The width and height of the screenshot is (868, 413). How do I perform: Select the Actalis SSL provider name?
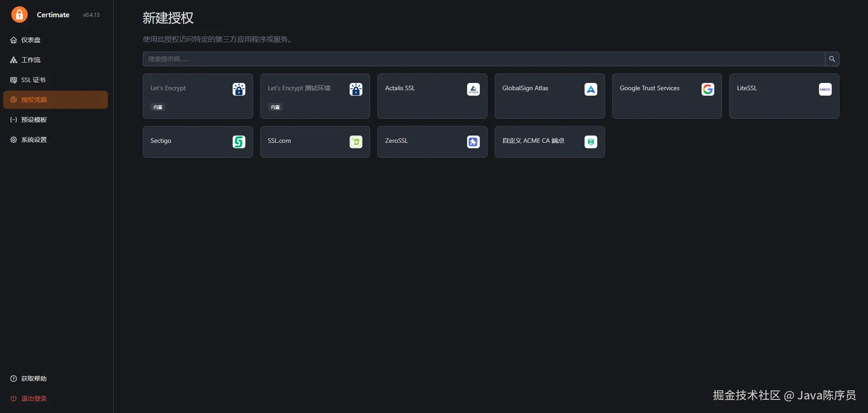click(x=400, y=88)
